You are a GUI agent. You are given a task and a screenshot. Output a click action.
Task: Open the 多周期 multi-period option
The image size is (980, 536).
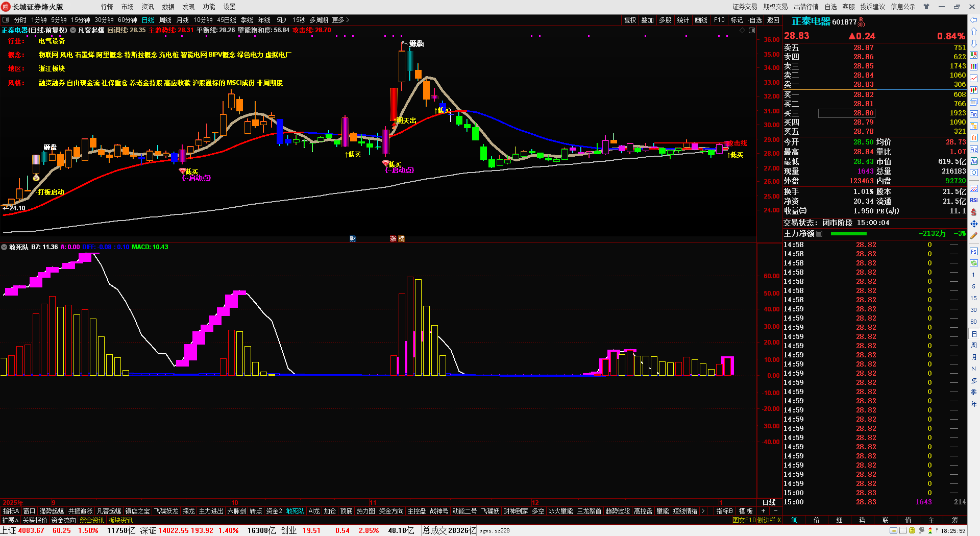[318, 20]
